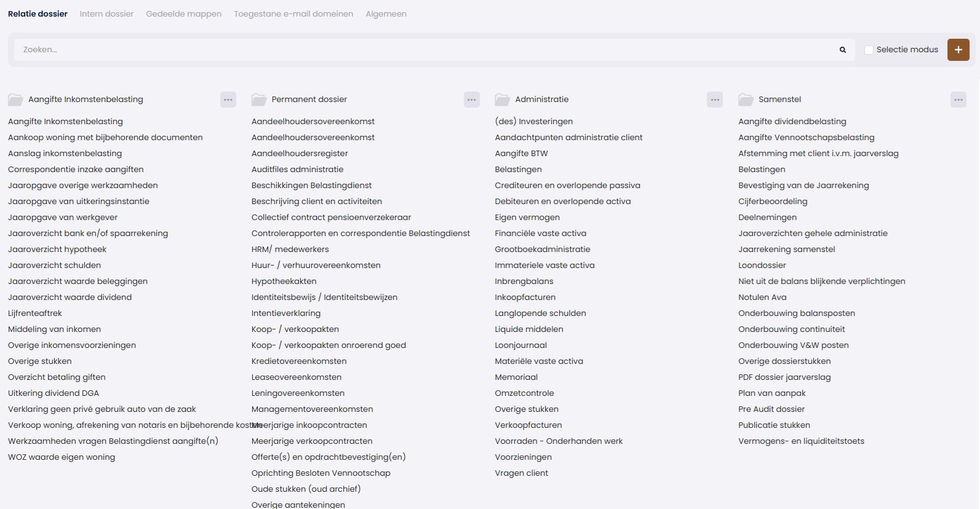
Task: Open Aanslag inkomstenbelasting item
Action: click(65, 154)
